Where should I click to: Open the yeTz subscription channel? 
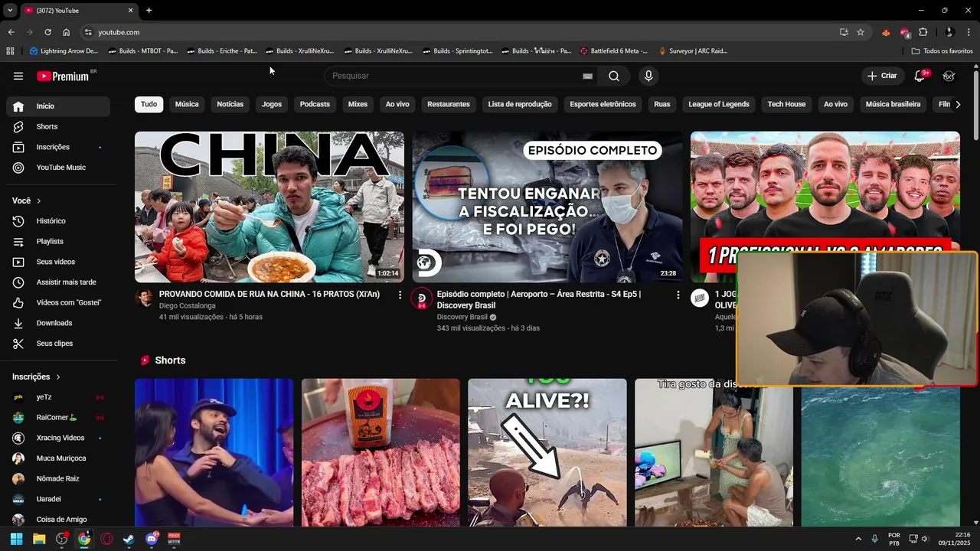click(58, 397)
